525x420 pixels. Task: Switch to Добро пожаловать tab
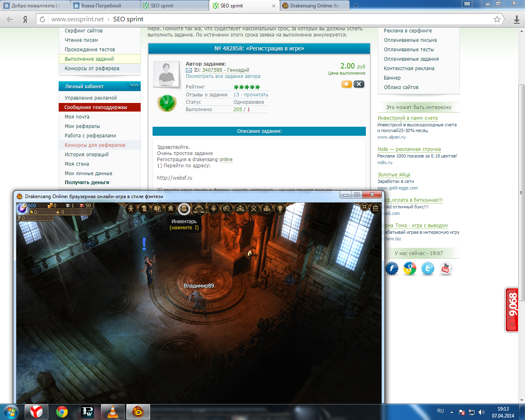34,6
